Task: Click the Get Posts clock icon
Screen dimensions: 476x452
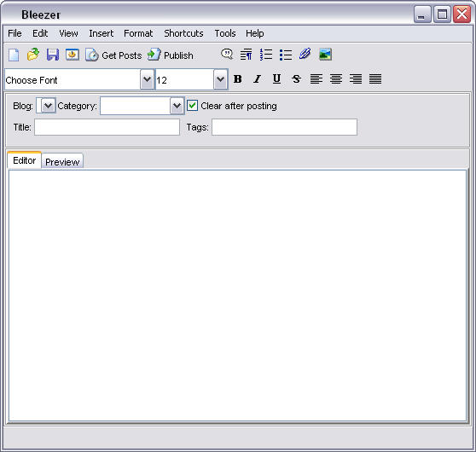Action: [x=91, y=55]
